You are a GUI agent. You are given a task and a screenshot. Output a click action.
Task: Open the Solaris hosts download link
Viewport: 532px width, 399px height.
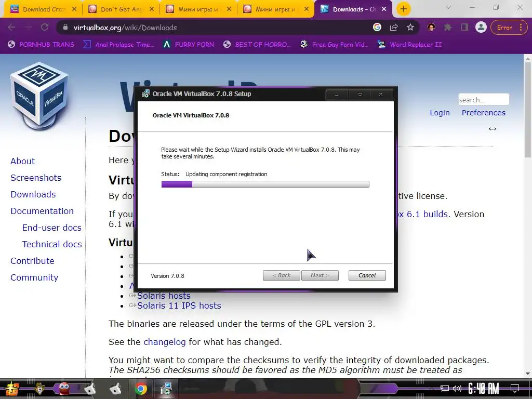coord(164,296)
